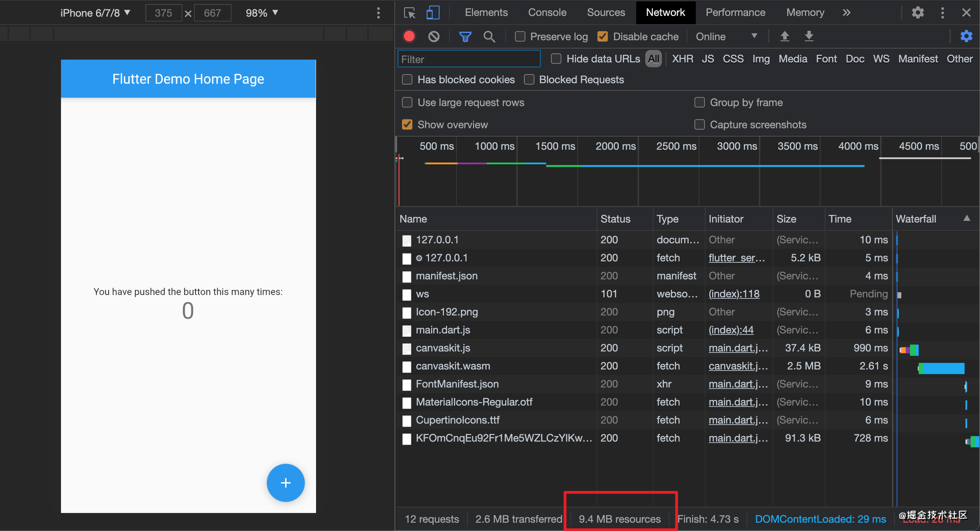The height and width of the screenshot is (531, 980).
Task: Focus the network Filter text field
Action: [469, 59]
